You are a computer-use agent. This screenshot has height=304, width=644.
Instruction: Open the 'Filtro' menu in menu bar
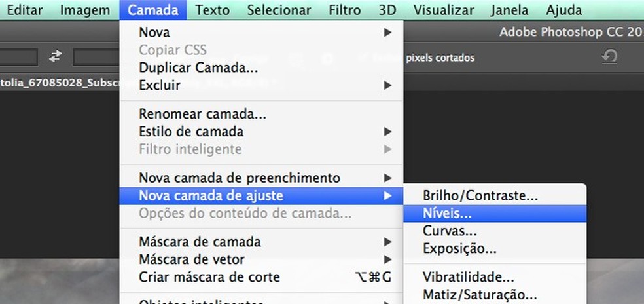345,10
